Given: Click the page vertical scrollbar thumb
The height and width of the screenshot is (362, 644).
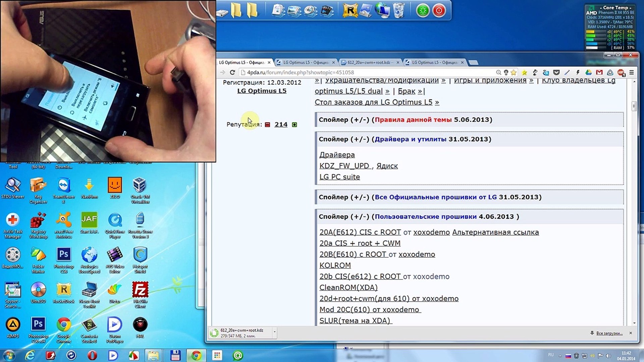Looking at the screenshot, I should pyautogui.click(x=634, y=106).
